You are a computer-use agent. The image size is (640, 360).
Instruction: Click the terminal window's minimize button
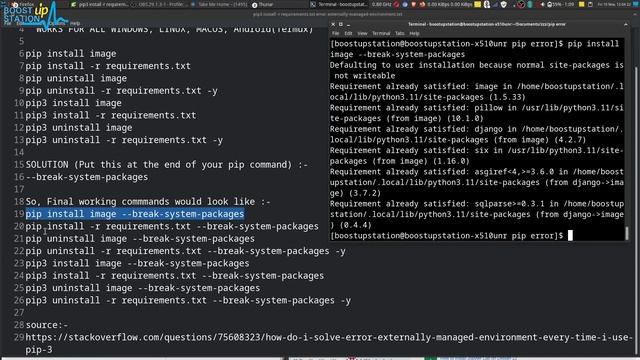pos(348,24)
